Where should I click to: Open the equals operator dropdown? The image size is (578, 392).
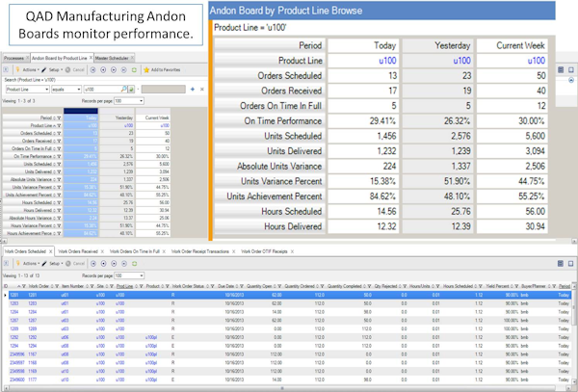(79, 90)
